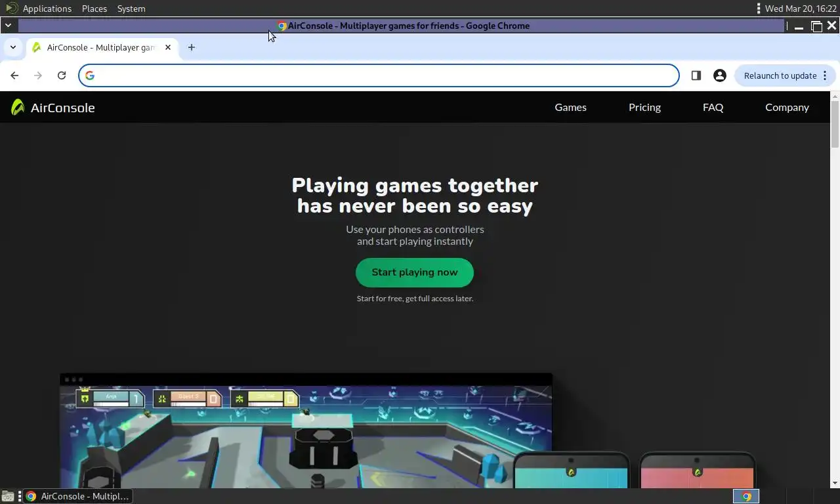The height and width of the screenshot is (504, 840).
Task: Open the Chrome profile avatar icon
Action: click(720, 75)
